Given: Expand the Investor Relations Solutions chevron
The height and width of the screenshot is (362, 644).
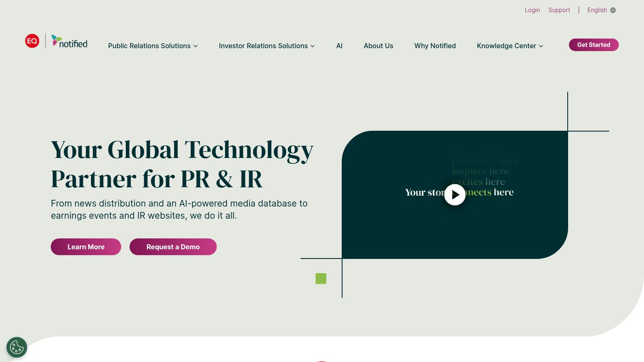Looking at the screenshot, I should point(312,46).
